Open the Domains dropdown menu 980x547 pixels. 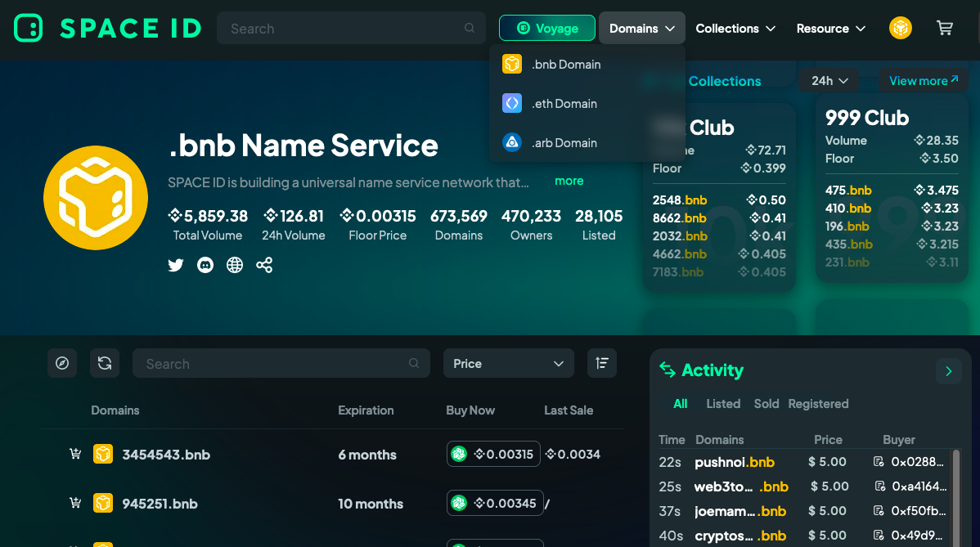pos(642,28)
